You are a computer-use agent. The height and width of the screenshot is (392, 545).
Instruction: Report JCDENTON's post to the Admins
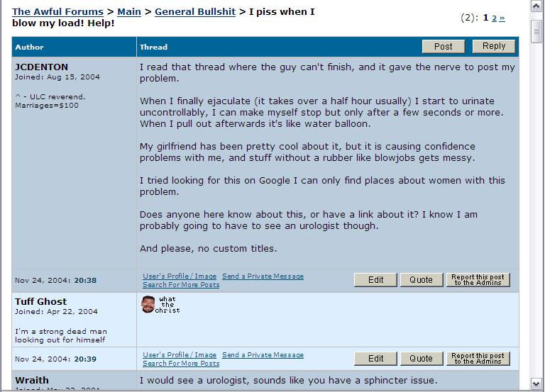click(x=478, y=280)
